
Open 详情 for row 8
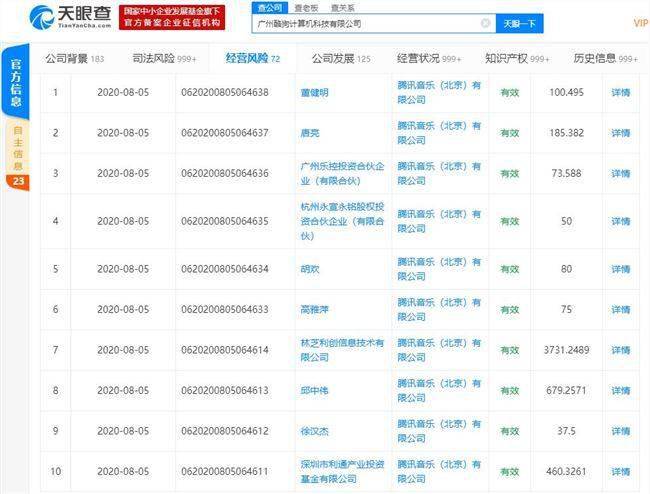(621, 390)
